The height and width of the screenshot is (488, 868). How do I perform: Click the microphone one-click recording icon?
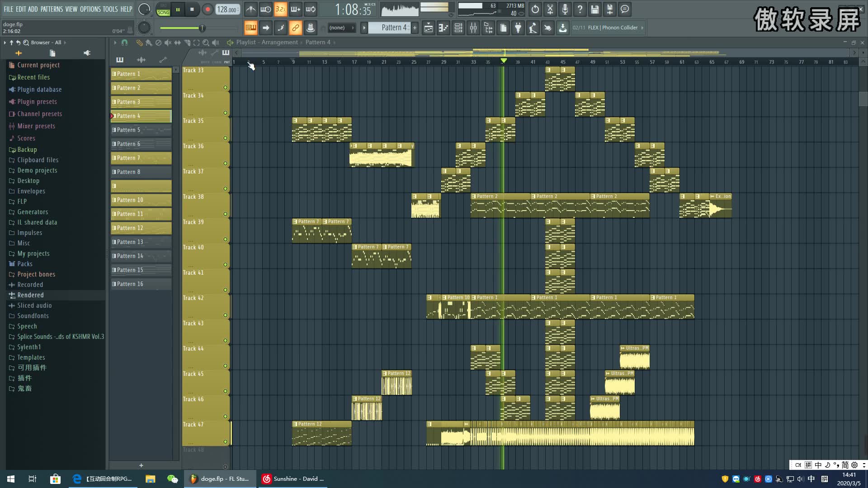click(x=565, y=9)
